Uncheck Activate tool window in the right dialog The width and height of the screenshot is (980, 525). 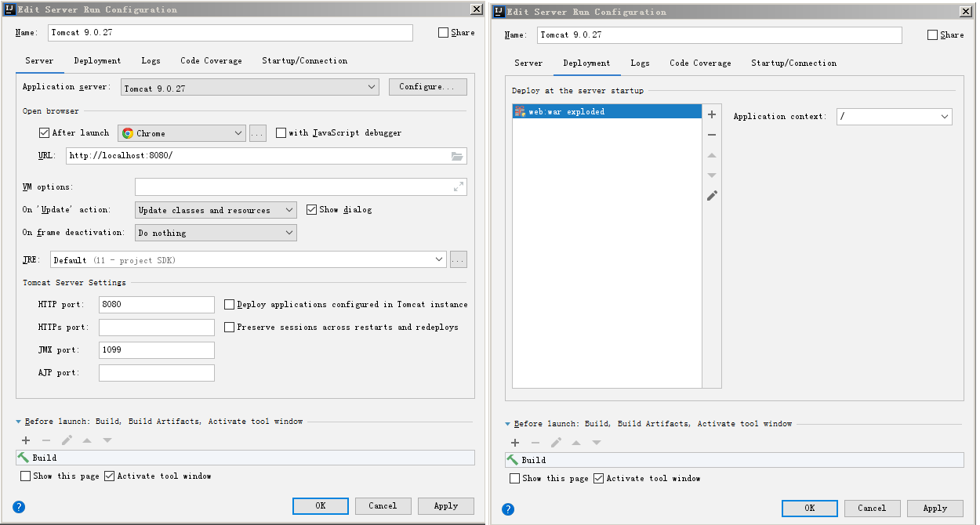click(598, 479)
